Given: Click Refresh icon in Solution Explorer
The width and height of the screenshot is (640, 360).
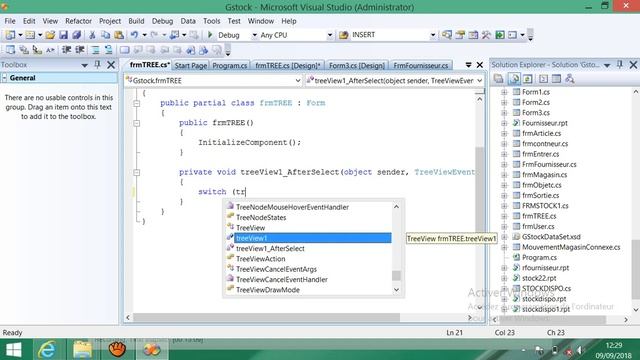Looking at the screenshot, I should click(527, 79).
